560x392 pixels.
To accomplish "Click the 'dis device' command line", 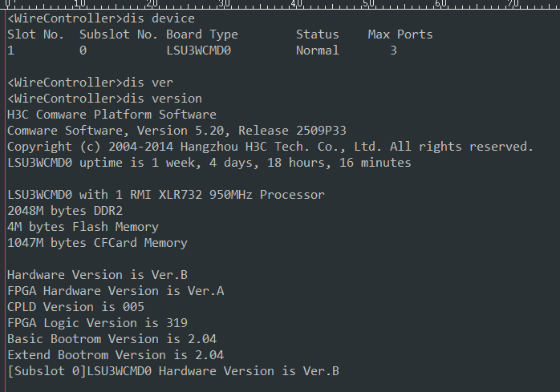I will point(100,18).
